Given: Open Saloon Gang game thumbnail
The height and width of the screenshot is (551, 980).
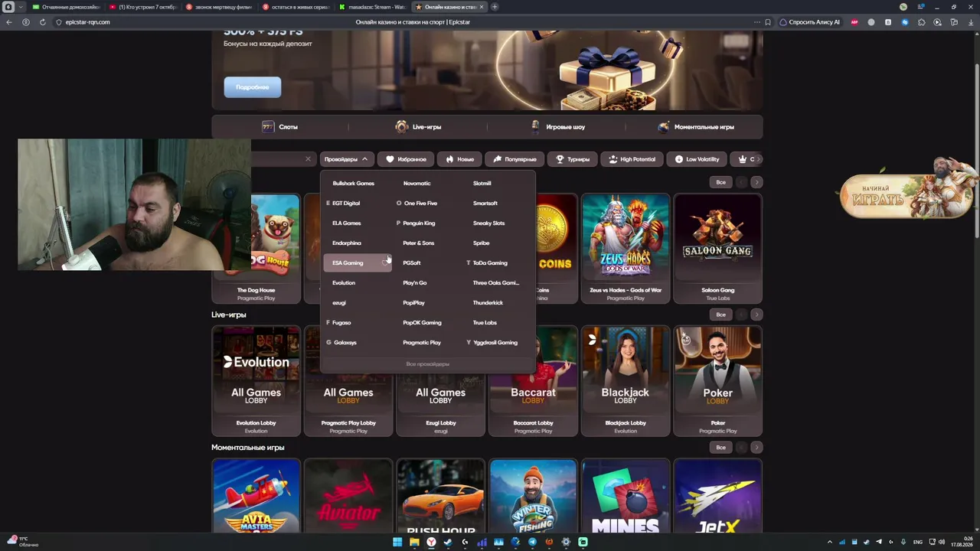Looking at the screenshot, I should tap(717, 249).
